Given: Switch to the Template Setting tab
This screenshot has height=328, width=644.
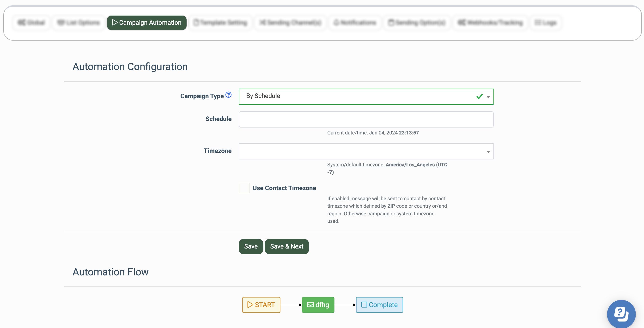Looking at the screenshot, I should pyautogui.click(x=220, y=23).
